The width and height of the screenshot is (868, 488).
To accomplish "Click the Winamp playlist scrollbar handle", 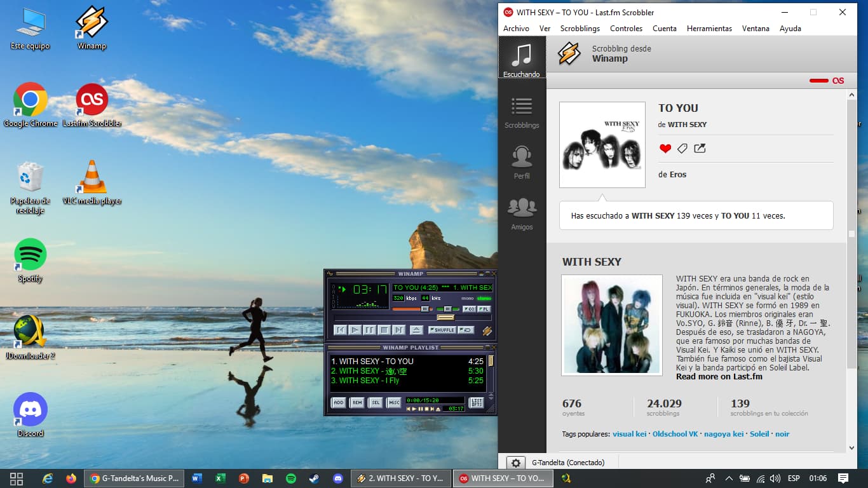I will pyautogui.click(x=491, y=361).
